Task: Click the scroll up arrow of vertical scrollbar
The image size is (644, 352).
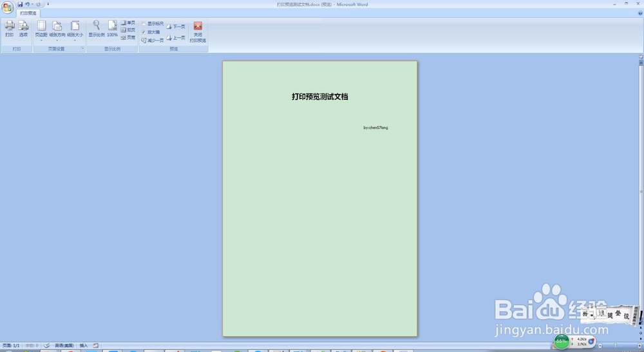Action: pos(641,61)
